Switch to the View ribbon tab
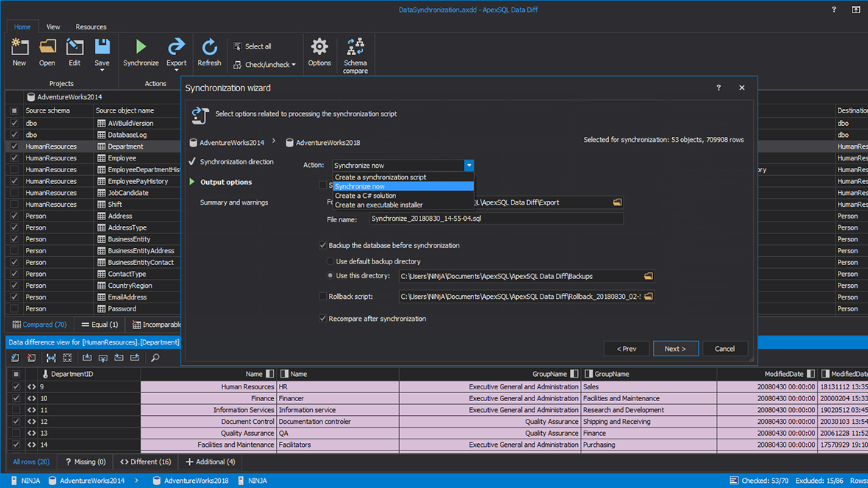868x488 pixels. [x=53, y=26]
